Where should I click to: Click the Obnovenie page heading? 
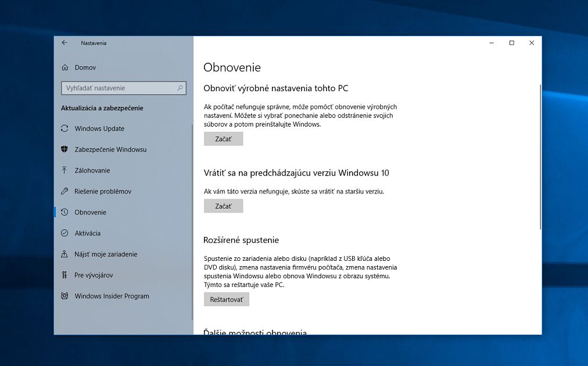tap(232, 67)
